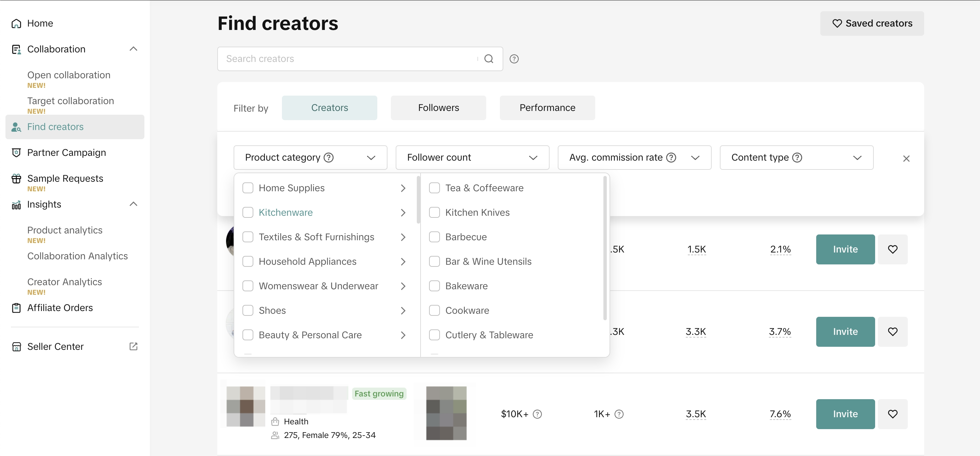Expand Avg. commission rate dropdown
The width and height of the screenshot is (980, 456).
point(634,158)
